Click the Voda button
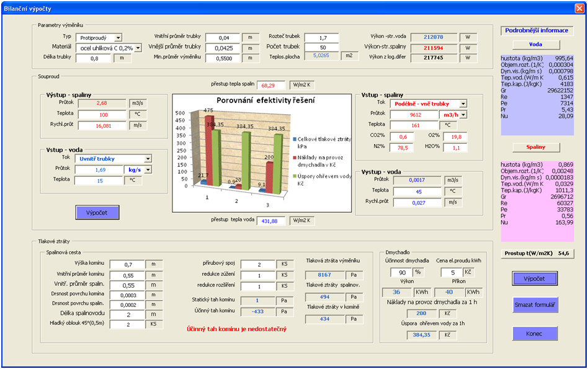 point(536,45)
